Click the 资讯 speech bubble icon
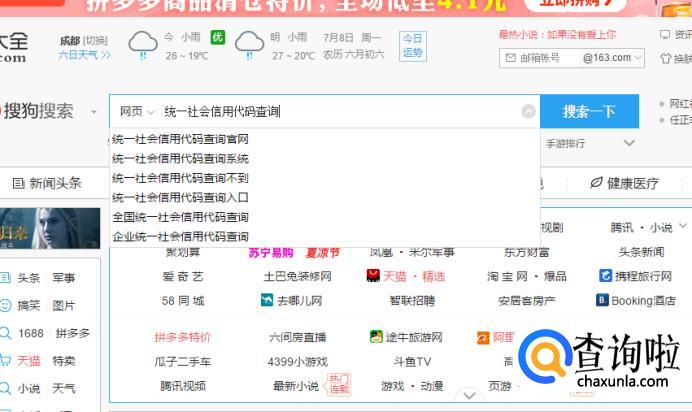 665,34
